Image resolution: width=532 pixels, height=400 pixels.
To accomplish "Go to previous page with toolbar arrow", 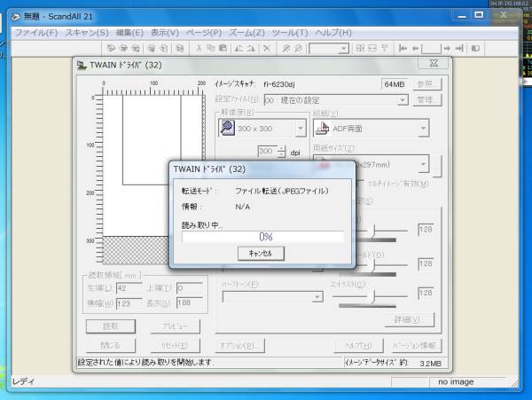I will (415, 49).
